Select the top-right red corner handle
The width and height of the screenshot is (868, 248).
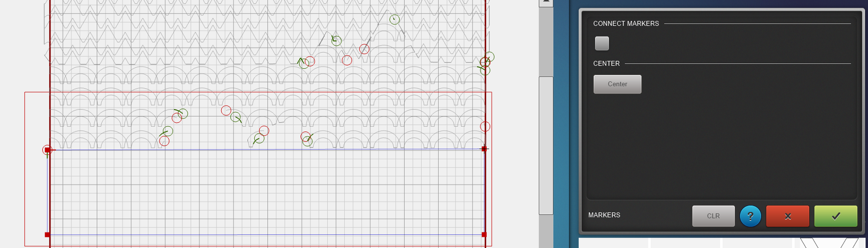(484, 149)
